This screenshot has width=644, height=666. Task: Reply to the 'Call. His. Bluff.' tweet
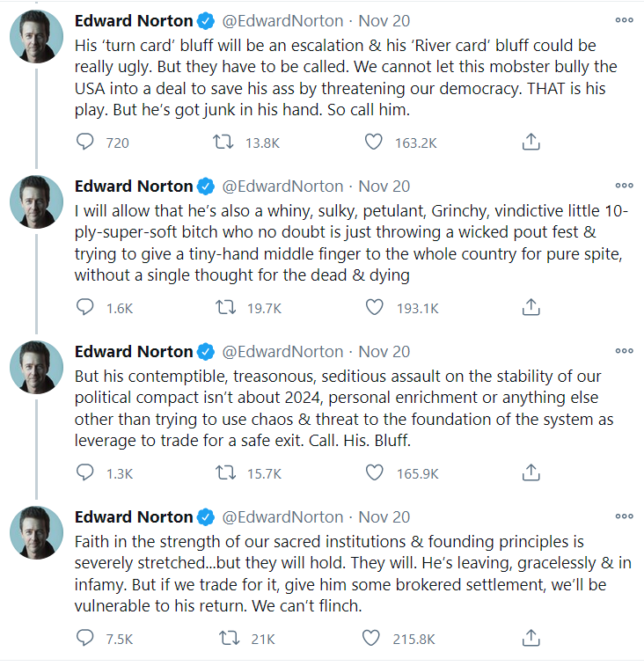85,472
